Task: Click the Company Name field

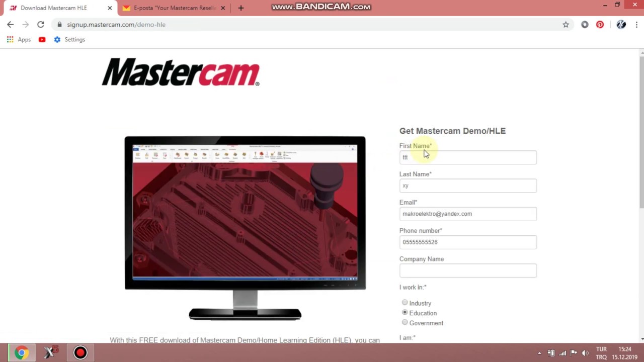Action: click(x=468, y=270)
